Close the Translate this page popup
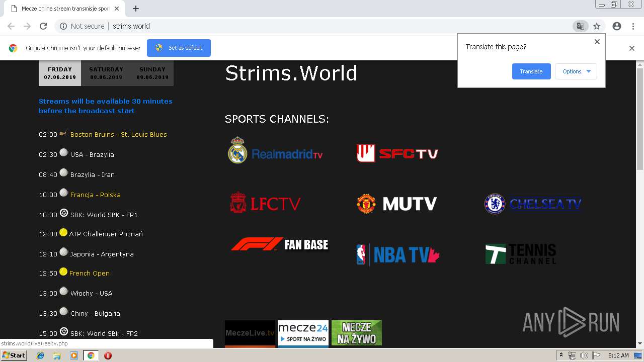644x362 pixels. pos(597,42)
